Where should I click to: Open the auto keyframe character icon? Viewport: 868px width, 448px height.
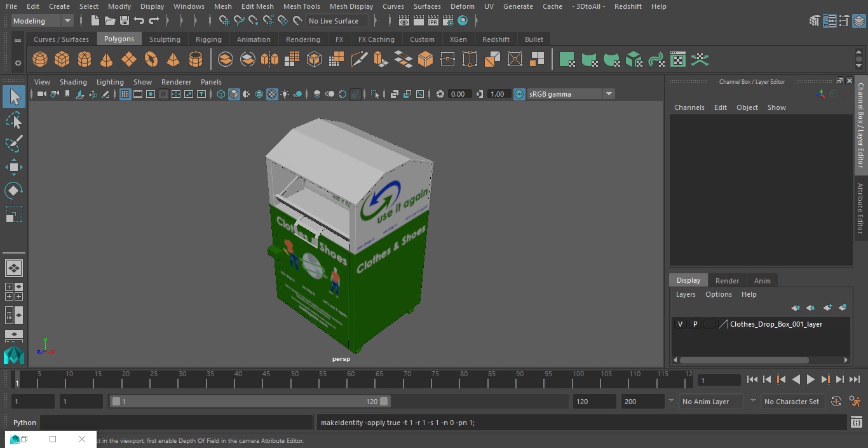pos(855,402)
